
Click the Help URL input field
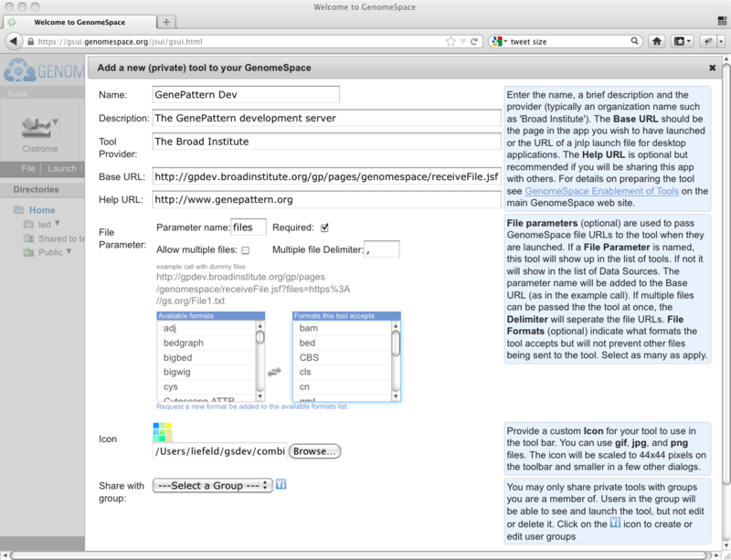click(327, 199)
